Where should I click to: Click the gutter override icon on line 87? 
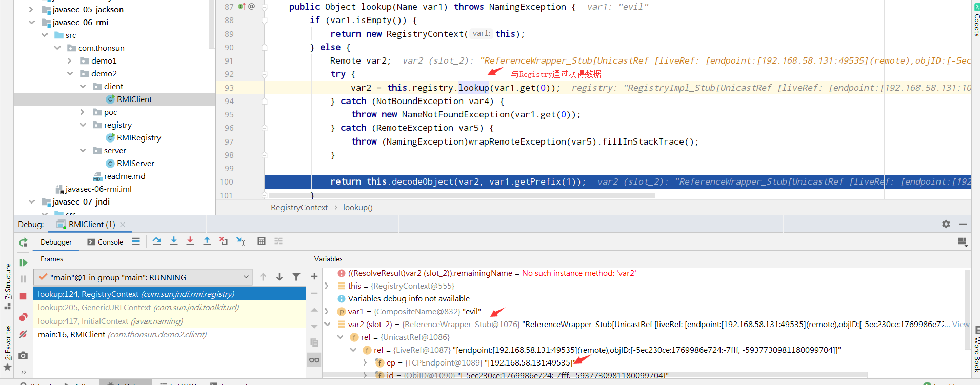tap(242, 7)
